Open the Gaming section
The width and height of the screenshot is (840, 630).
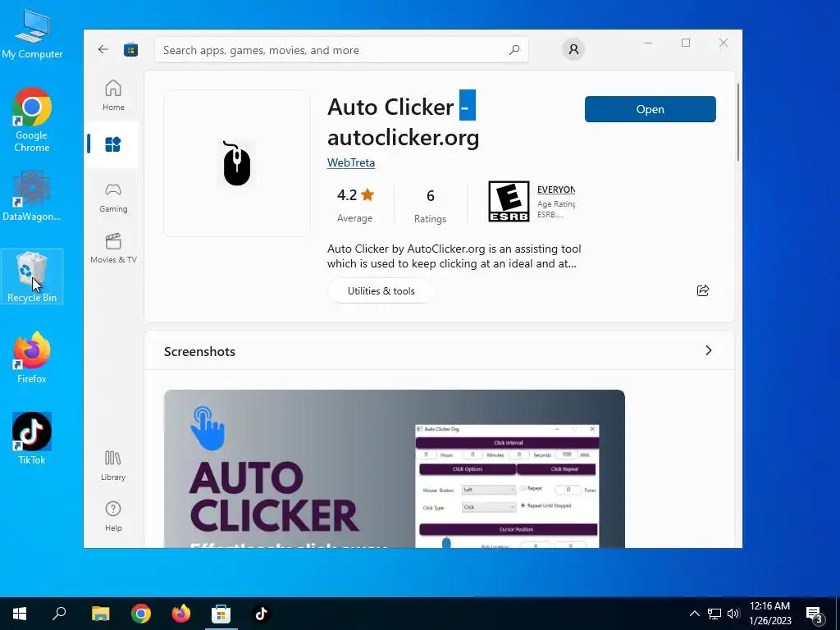pos(113,197)
